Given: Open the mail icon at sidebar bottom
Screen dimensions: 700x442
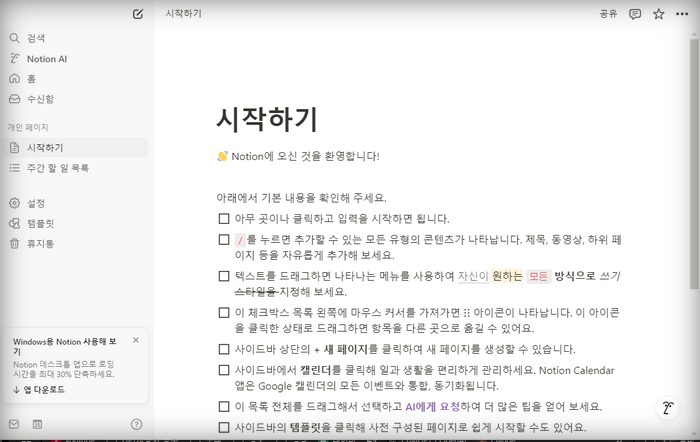Looking at the screenshot, I should coord(14,424).
